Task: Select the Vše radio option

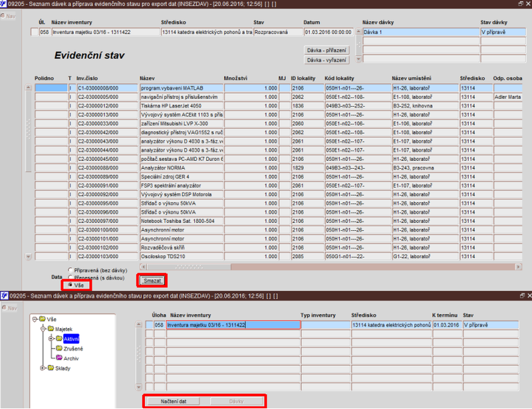Action: tap(70, 285)
